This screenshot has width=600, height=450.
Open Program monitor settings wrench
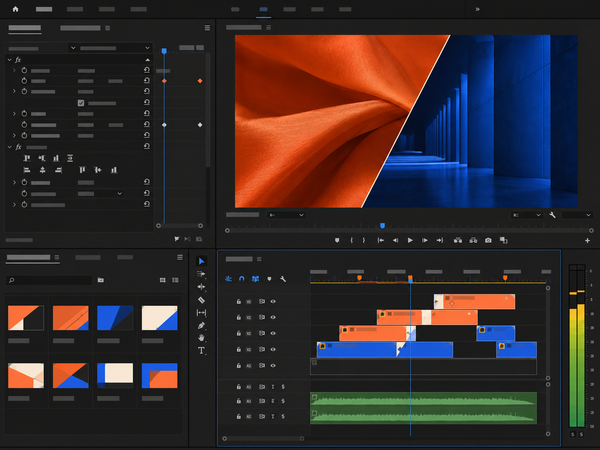click(x=552, y=215)
